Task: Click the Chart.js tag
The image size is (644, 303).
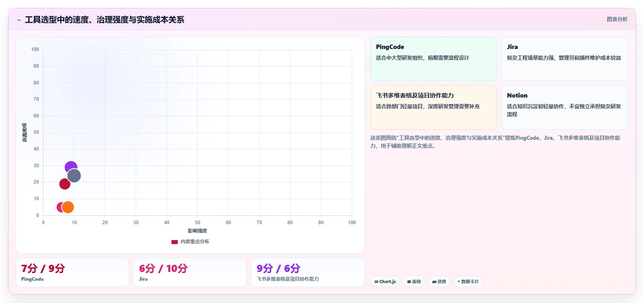Action: coord(385,281)
